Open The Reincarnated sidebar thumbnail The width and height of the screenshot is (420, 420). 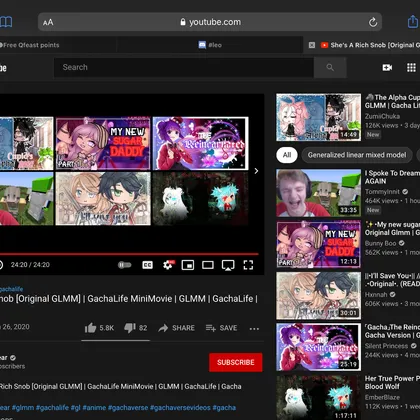click(x=318, y=347)
